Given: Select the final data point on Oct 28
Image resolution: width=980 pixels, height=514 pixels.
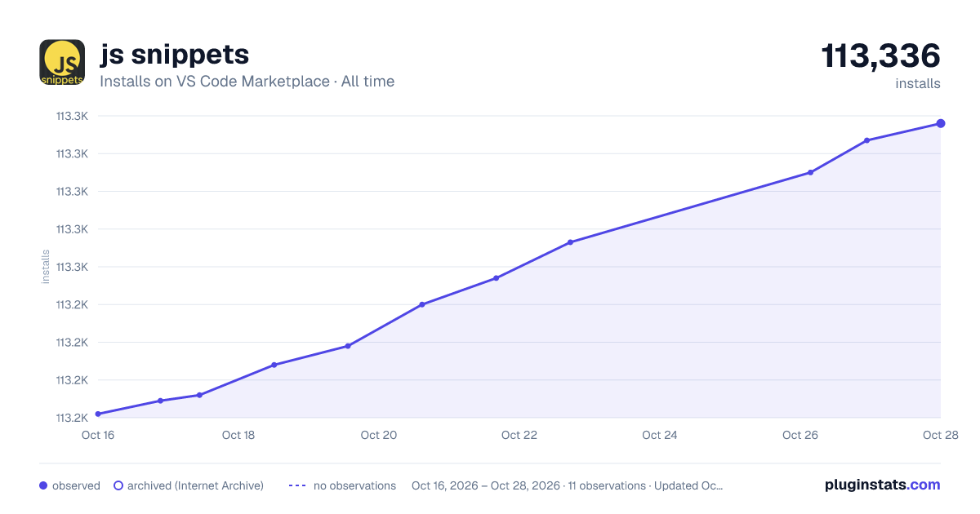Looking at the screenshot, I should coord(941,123).
